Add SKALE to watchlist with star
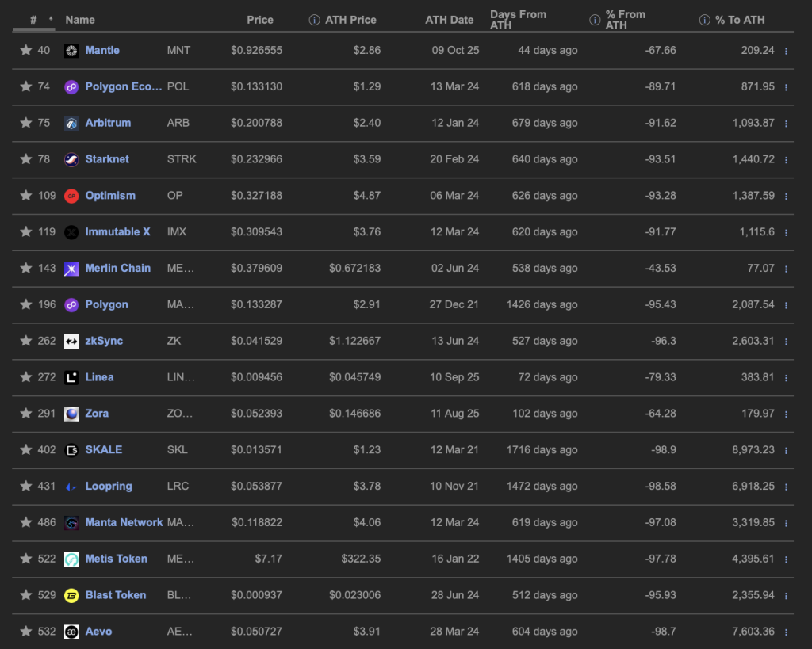Screen dimensions: 812x649 (26, 450)
